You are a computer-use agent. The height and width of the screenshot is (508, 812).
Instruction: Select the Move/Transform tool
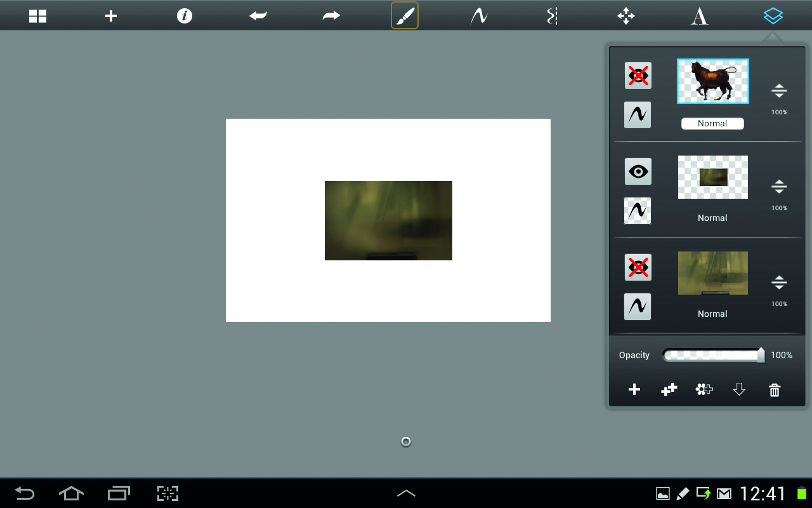pos(626,17)
